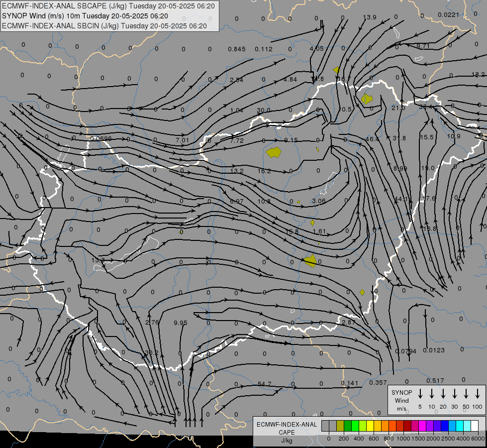Click the 31.8 CAPE value

399,138
